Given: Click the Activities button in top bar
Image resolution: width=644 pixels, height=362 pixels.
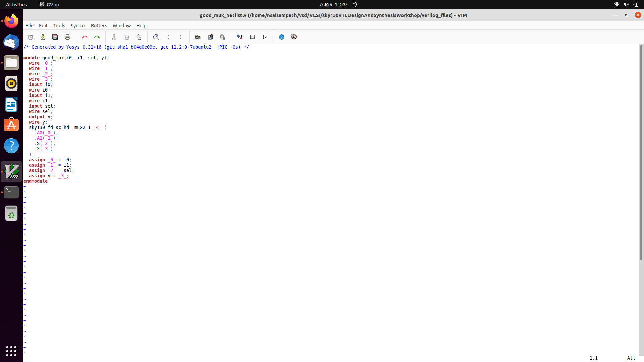Looking at the screenshot, I should [x=16, y=4].
